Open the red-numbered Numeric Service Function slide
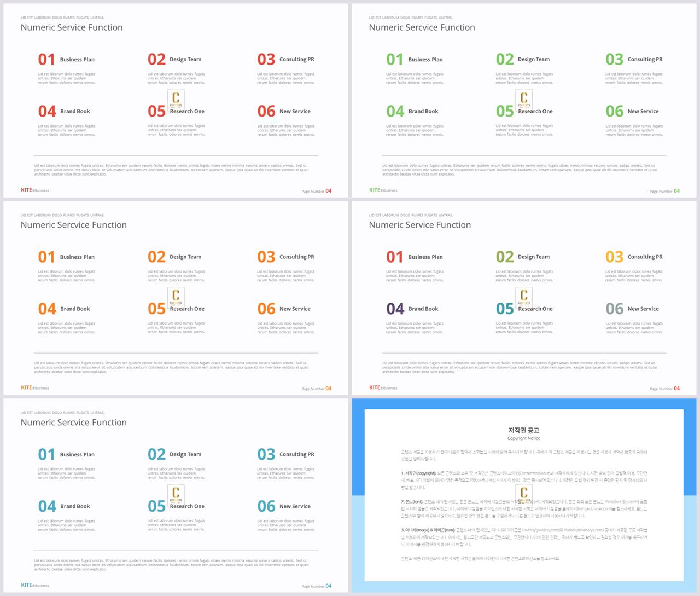The width and height of the screenshot is (700, 596). pyautogui.click(x=176, y=101)
